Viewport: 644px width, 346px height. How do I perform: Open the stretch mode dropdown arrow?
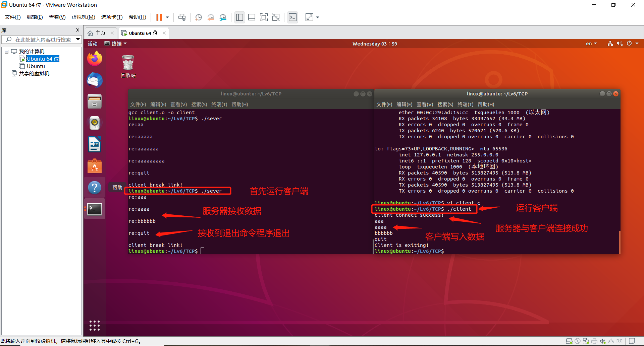(x=317, y=17)
